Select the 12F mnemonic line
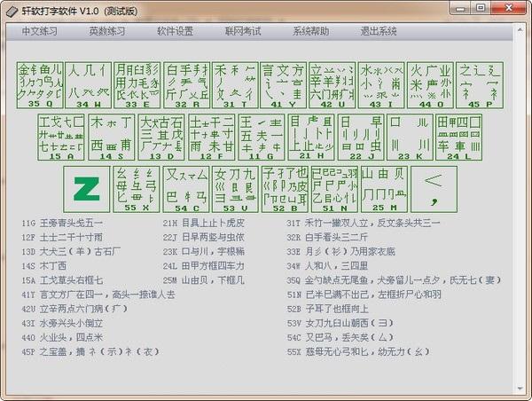Screen dimensions: 532x401 coord(62,238)
